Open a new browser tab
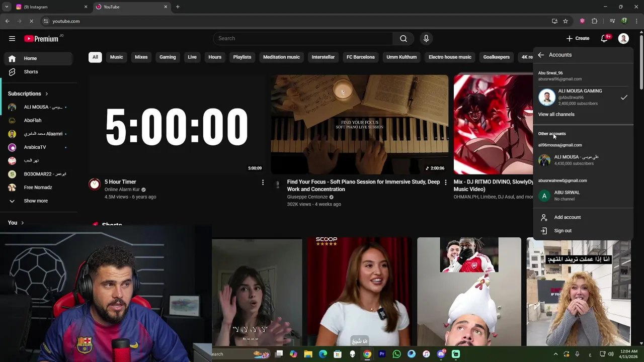 click(178, 7)
